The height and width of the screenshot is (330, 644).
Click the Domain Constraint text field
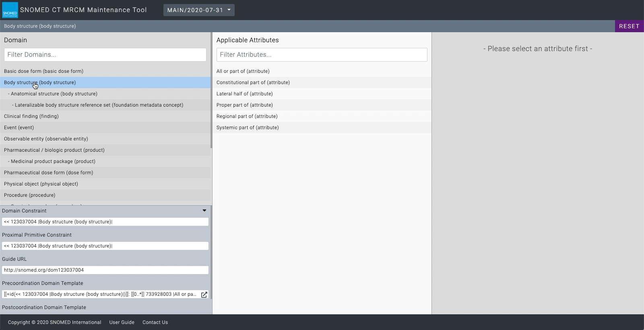[x=105, y=222]
